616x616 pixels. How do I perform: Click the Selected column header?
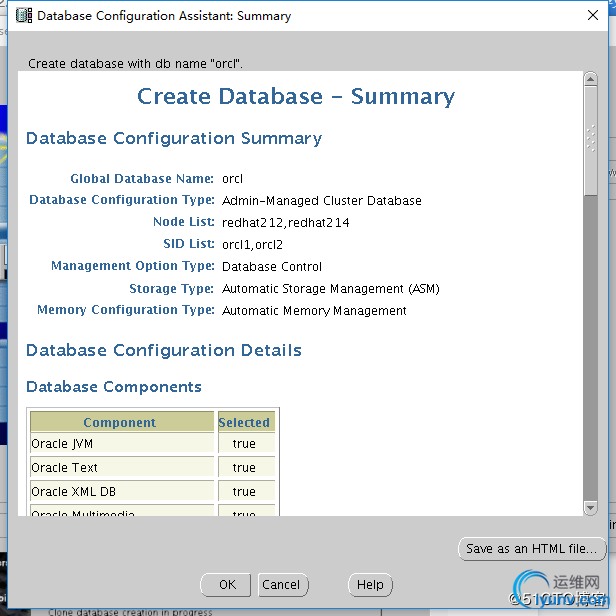tap(246, 422)
